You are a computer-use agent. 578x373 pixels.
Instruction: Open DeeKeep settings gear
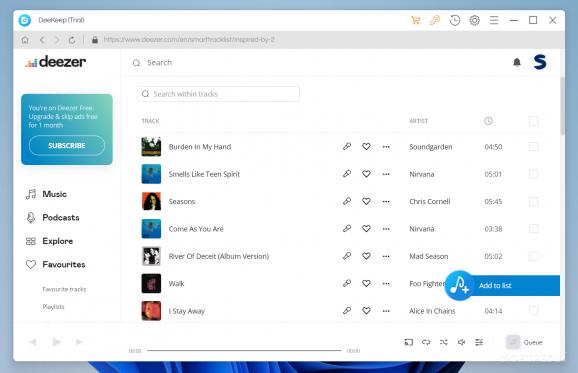pyautogui.click(x=474, y=20)
